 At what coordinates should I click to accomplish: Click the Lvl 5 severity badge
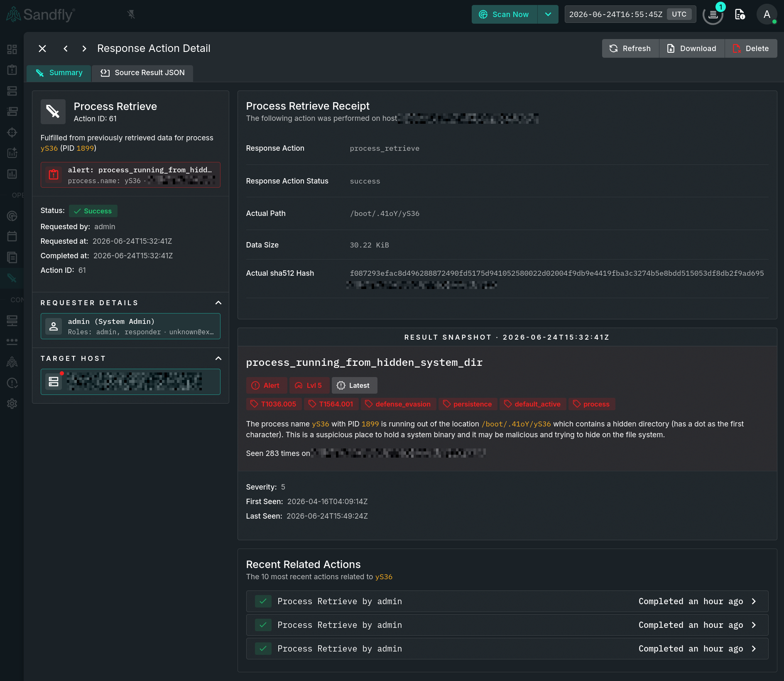[309, 385]
